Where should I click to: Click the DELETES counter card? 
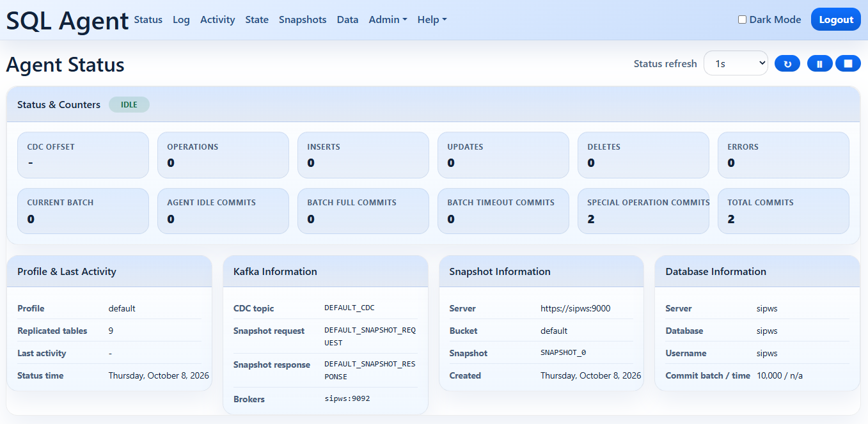643,155
